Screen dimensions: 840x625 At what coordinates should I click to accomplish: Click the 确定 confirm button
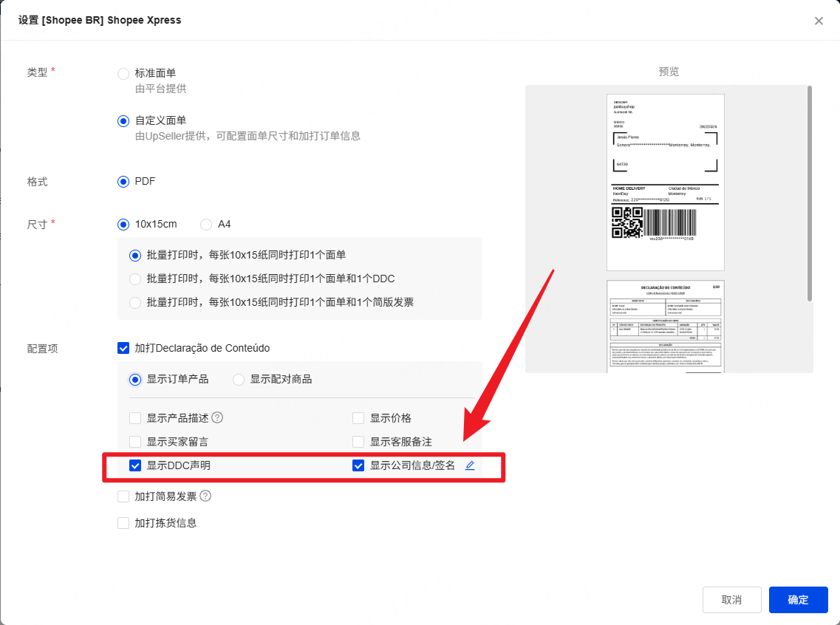pyautogui.click(x=798, y=600)
